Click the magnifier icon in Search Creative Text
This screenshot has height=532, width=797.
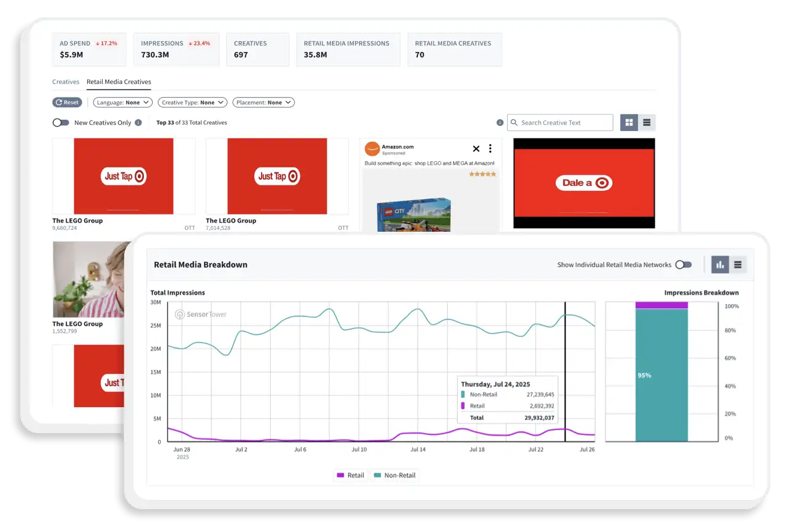pos(514,122)
